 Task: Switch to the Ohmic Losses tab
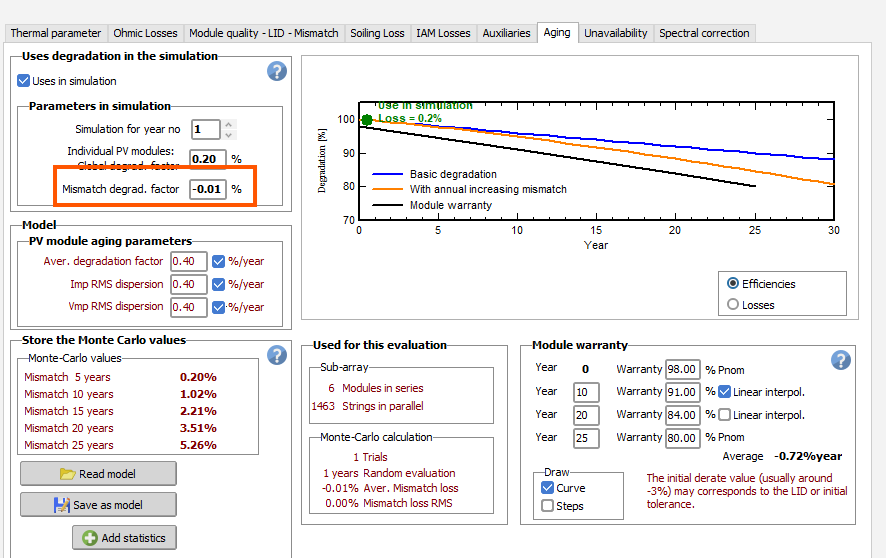pos(145,33)
